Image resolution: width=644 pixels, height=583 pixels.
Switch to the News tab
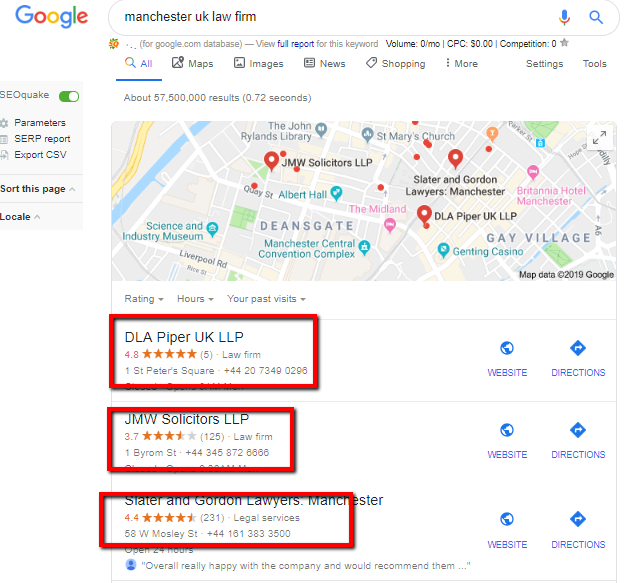[x=324, y=64]
